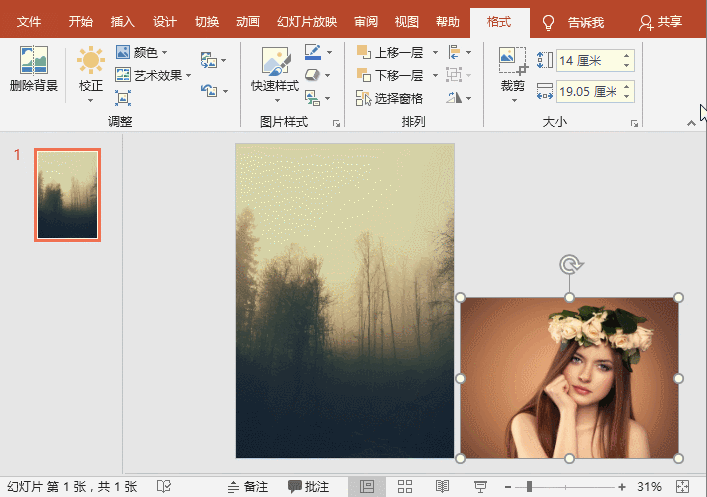Select slide 1 thumbnail in the panel
The image size is (707, 497).
68,195
